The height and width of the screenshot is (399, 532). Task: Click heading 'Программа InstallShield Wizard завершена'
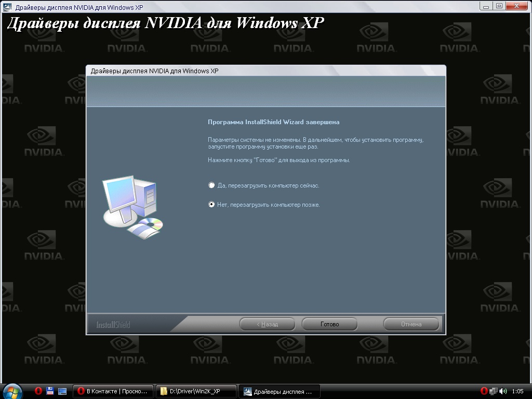tap(273, 122)
